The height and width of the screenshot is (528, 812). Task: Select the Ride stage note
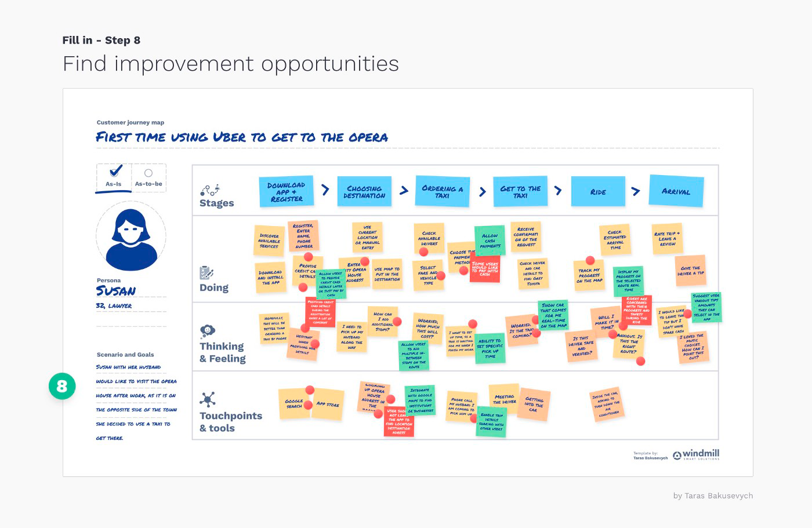[598, 192]
